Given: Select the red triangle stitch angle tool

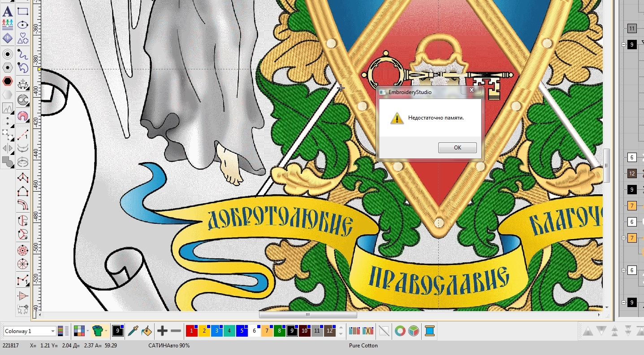Looking at the screenshot, I should pyautogui.click(x=23, y=295).
